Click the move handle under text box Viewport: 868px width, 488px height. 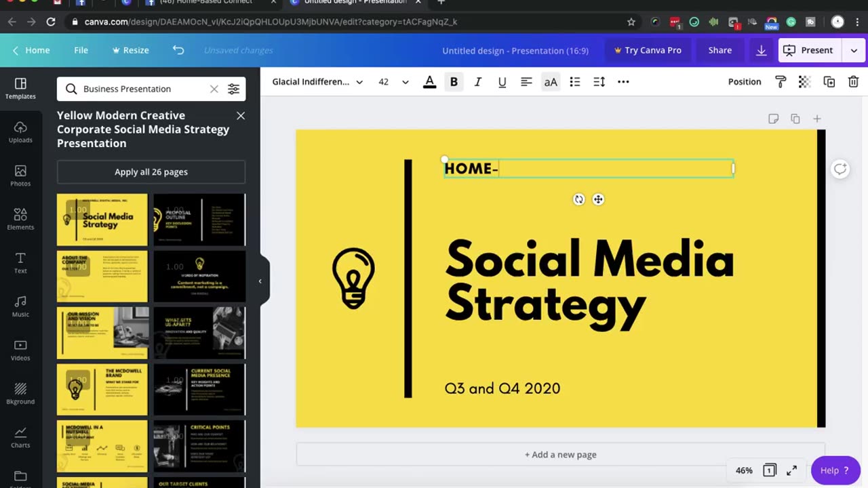(598, 199)
